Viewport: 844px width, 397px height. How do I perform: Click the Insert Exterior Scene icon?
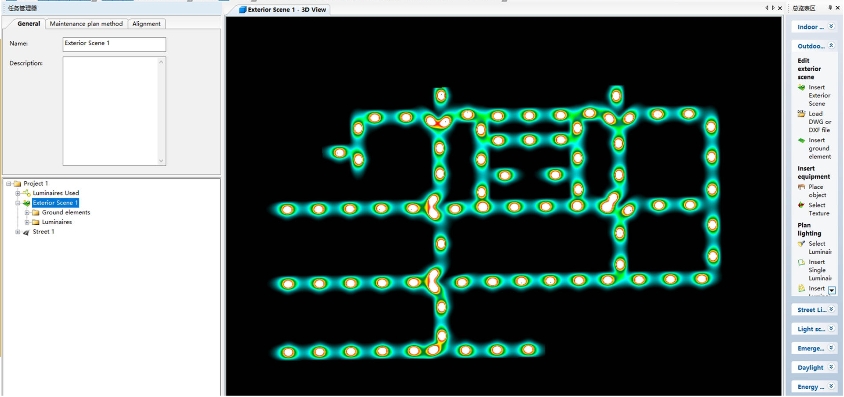(801, 87)
